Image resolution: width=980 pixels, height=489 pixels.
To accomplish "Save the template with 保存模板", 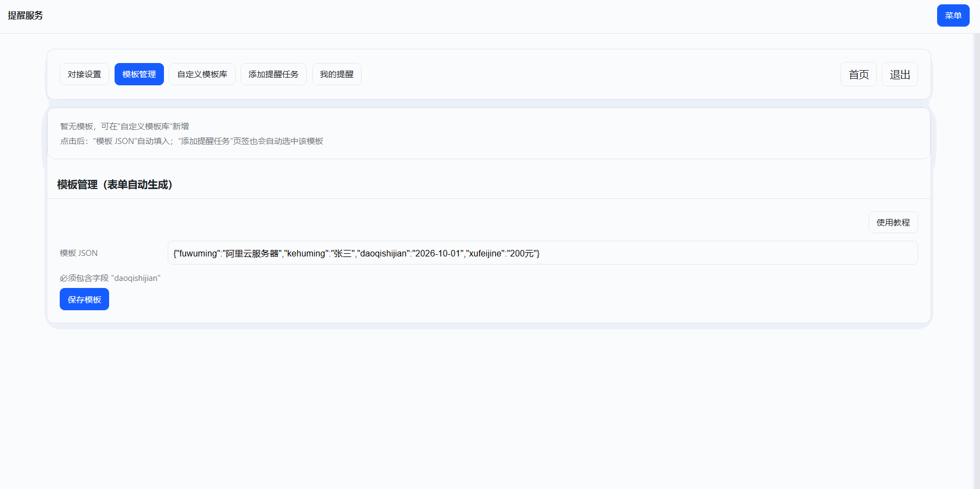I will tap(84, 299).
